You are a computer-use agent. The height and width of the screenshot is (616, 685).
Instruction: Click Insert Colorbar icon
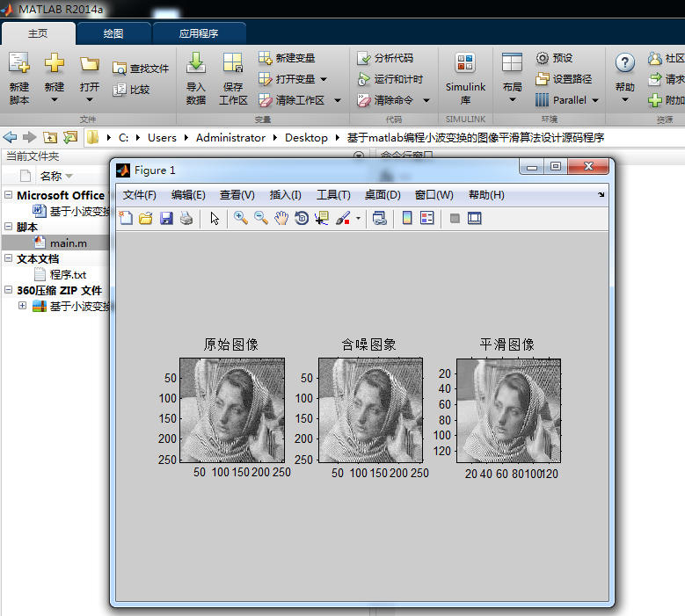tap(407, 218)
